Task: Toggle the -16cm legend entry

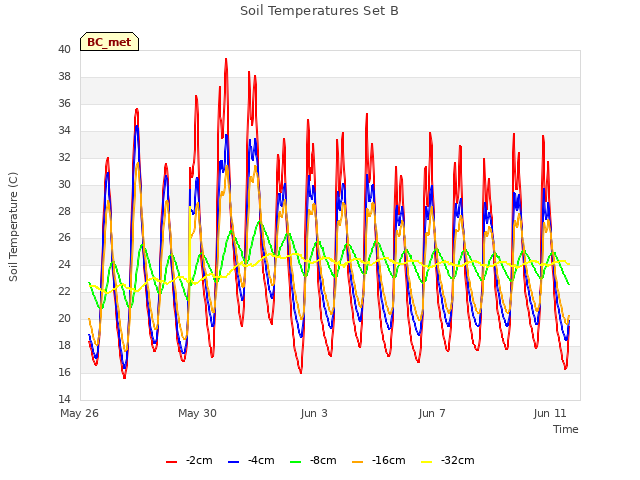Action: coord(379,460)
